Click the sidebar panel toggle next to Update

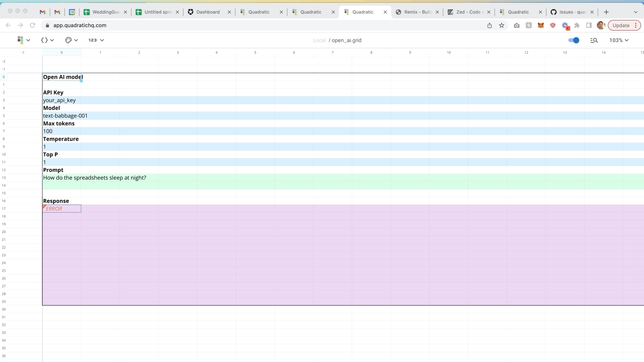click(589, 25)
